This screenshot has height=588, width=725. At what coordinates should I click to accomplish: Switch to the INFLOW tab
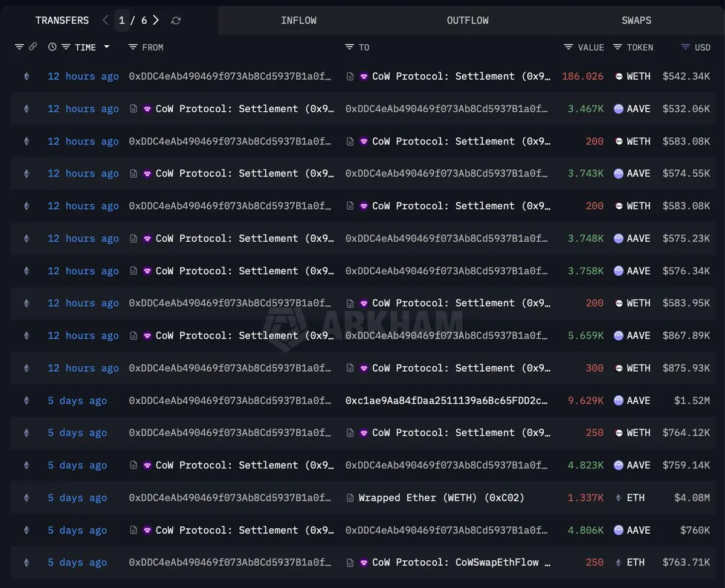(298, 21)
